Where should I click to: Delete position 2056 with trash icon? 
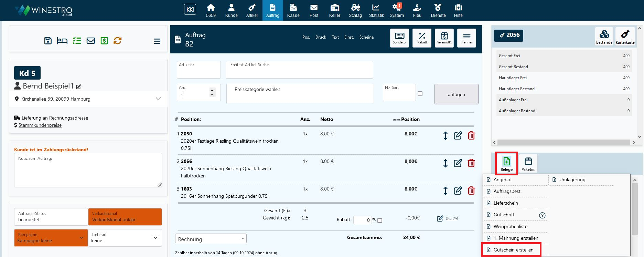click(x=471, y=163)
